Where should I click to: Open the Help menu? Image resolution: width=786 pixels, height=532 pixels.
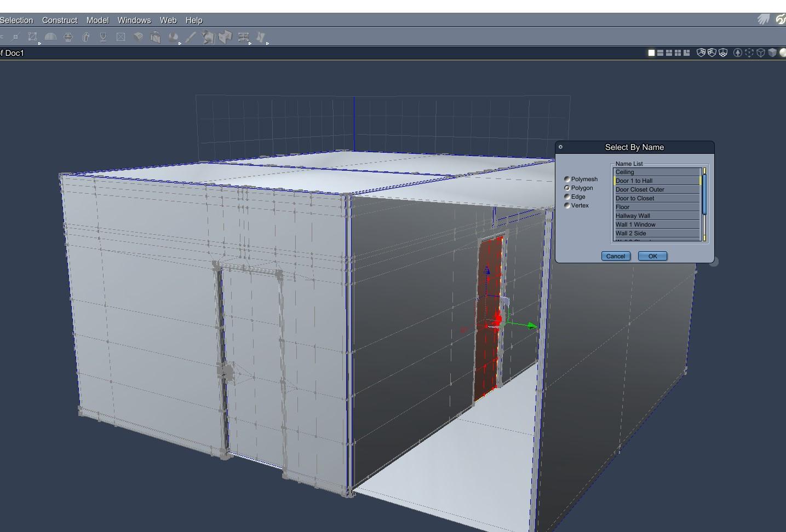(194, 20)
